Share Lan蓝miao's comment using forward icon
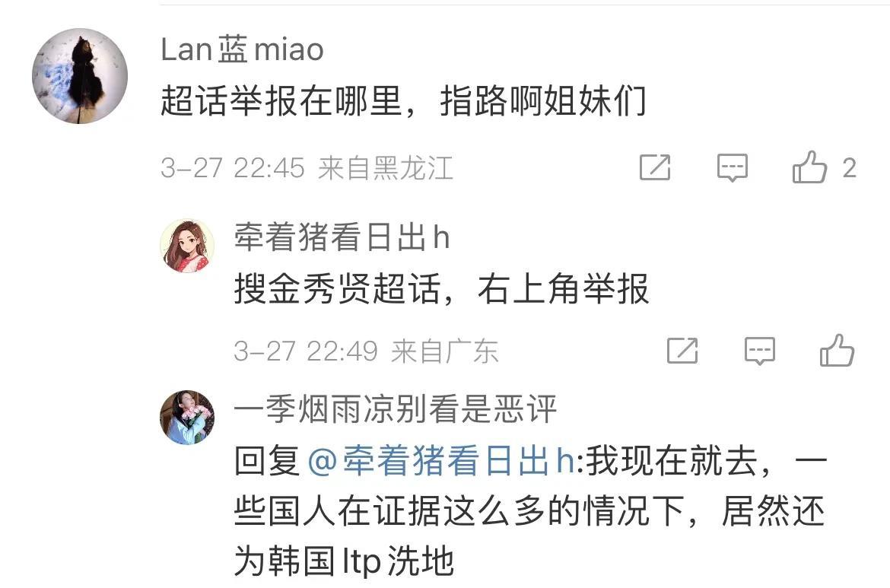Screen dimensions: 890x588 pyautogui.click(x=655, y=167)
